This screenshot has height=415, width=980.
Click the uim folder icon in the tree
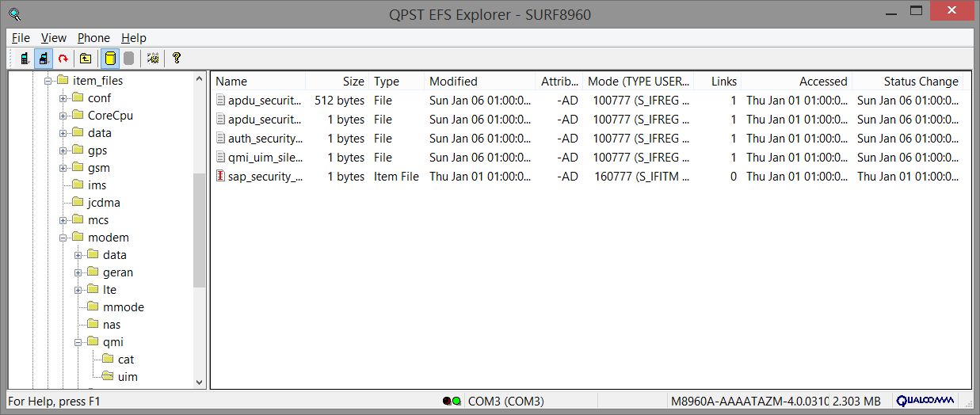(108, 376)
